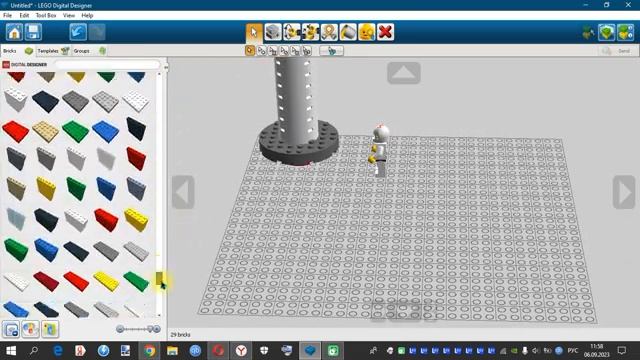Select the minifigure on the baseplate
The image size is (640, 360).
click(380, 150)
